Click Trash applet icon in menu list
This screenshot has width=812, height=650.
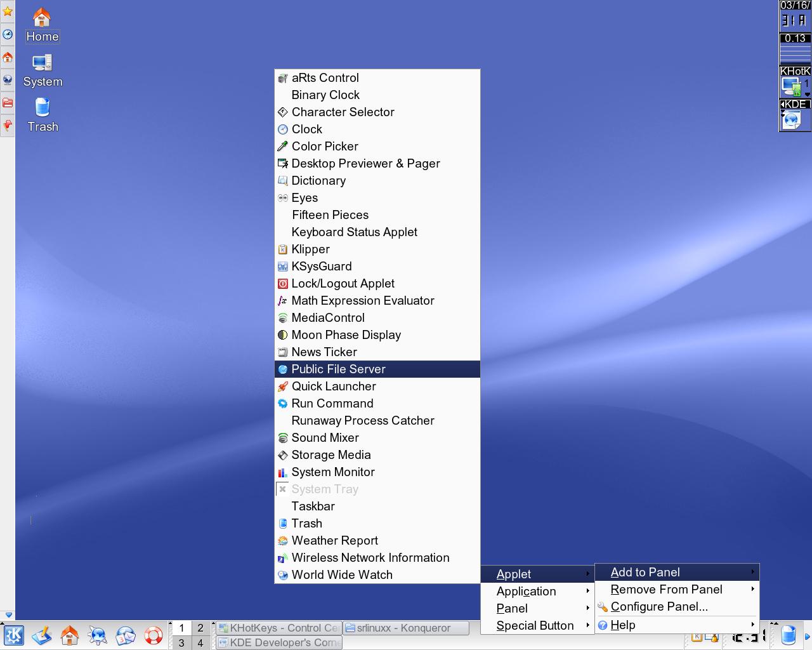click(x=283, y=524)
